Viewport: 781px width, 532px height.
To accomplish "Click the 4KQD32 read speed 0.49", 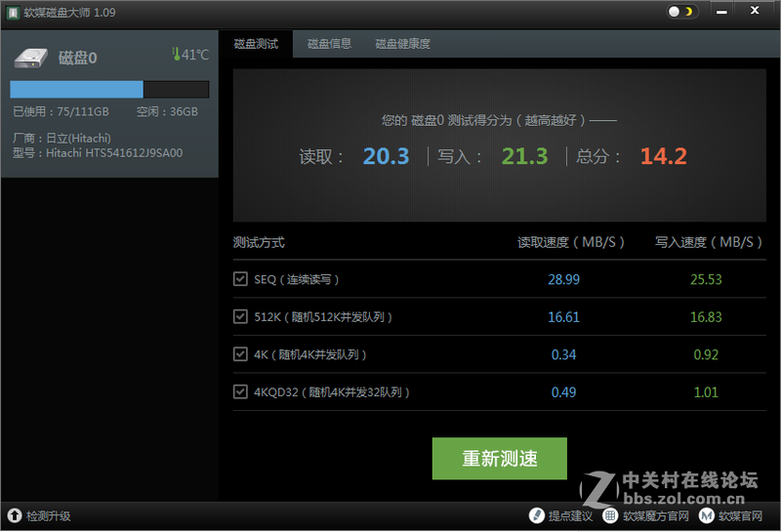I will pos(564,392).
